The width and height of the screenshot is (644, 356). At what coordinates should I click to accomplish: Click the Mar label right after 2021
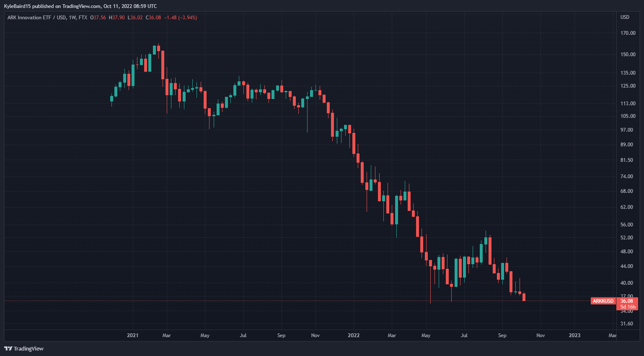[x=167, y=335]
